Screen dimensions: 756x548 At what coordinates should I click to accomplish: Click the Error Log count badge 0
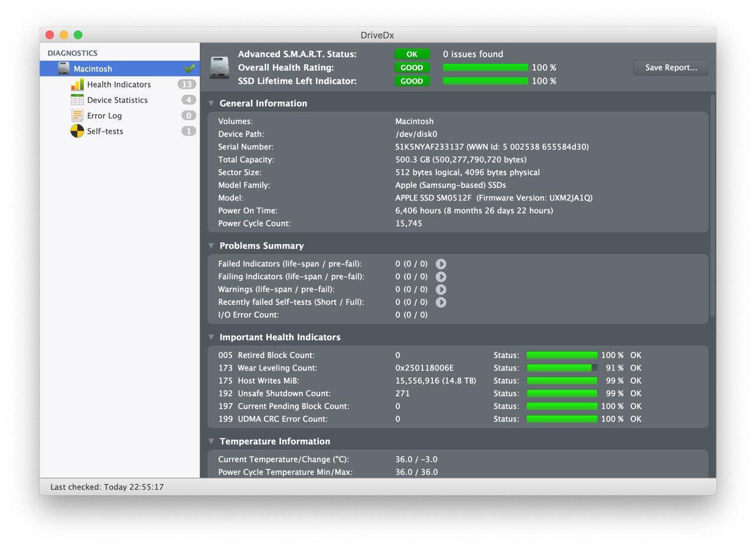[x=188, y=115]
